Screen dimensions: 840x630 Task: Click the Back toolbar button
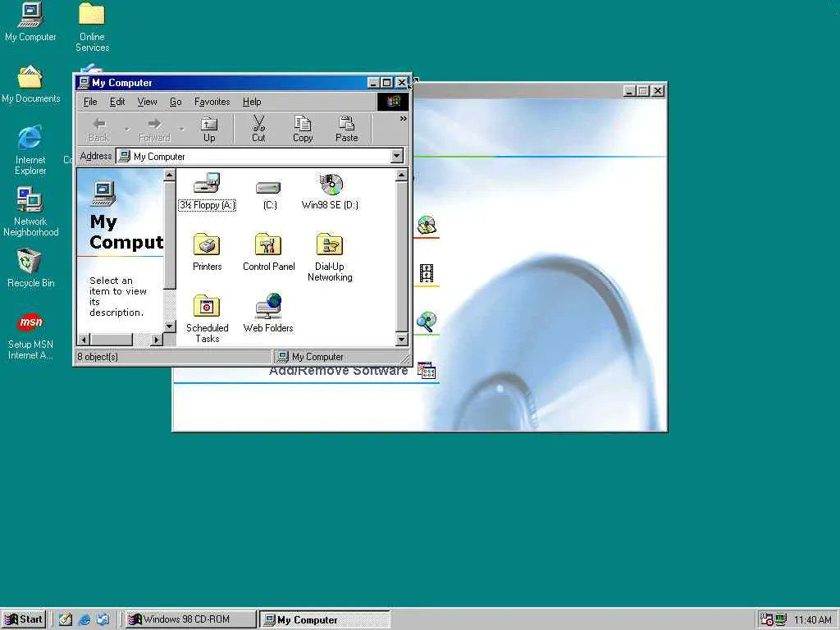click(99, 130)
